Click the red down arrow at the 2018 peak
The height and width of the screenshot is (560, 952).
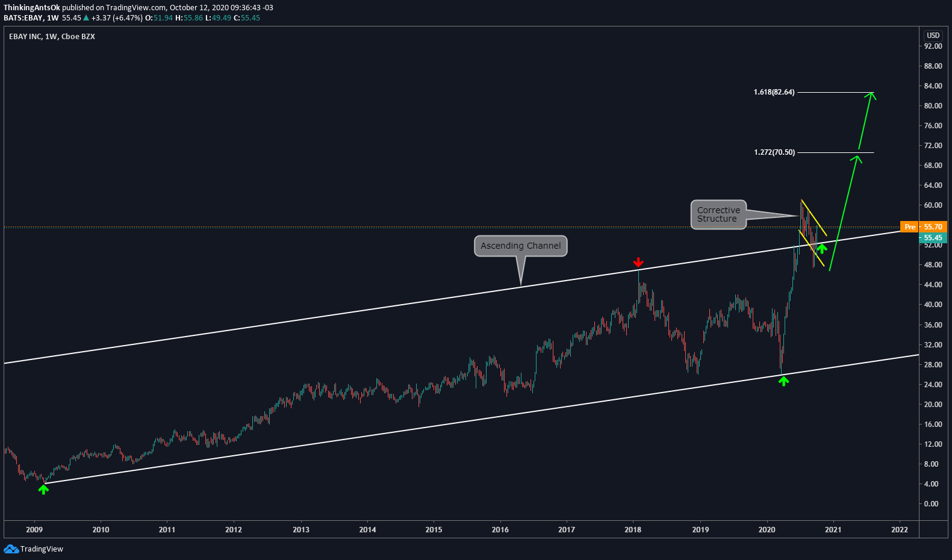tap(638, 263)
